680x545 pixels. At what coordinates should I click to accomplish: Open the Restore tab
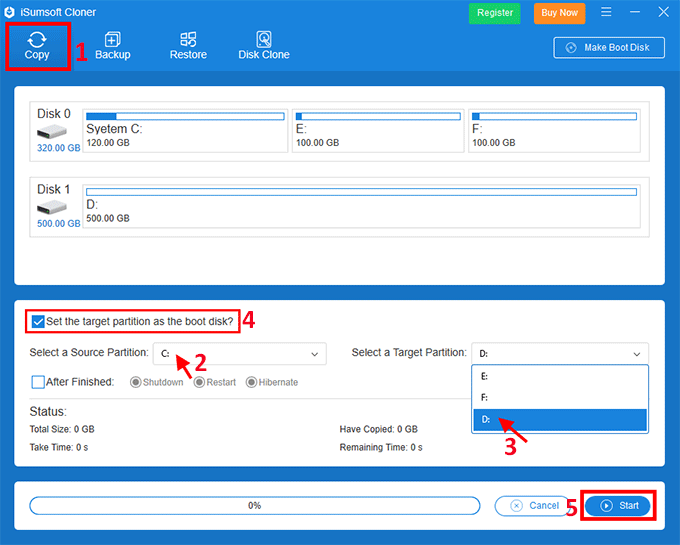click(188, 46)
